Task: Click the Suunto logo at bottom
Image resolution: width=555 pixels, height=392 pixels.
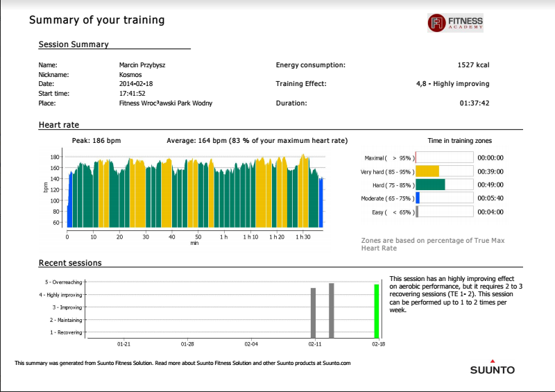Action: pyautogui.click(x=493, y=367)
